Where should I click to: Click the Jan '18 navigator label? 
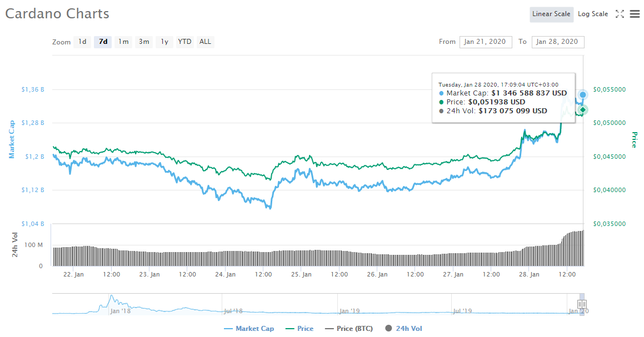click(x=121, y=311)
